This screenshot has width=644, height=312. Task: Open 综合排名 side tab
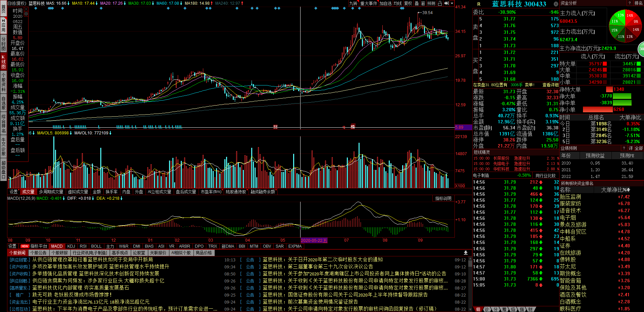pyautogui.click(x=3, y=124)
